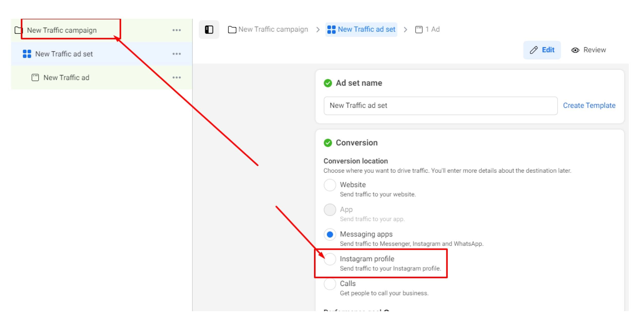Click the Conversion section heading
The height and width of the screenshot is (330, 644).
(x=357, y=143)
